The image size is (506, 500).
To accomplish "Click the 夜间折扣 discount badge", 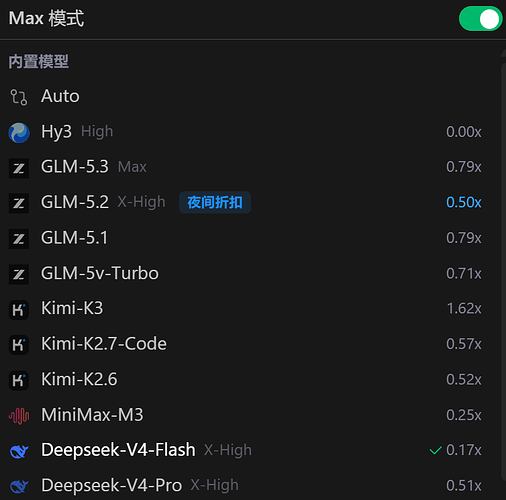I will pyautogui.click(x=215, y=202).
